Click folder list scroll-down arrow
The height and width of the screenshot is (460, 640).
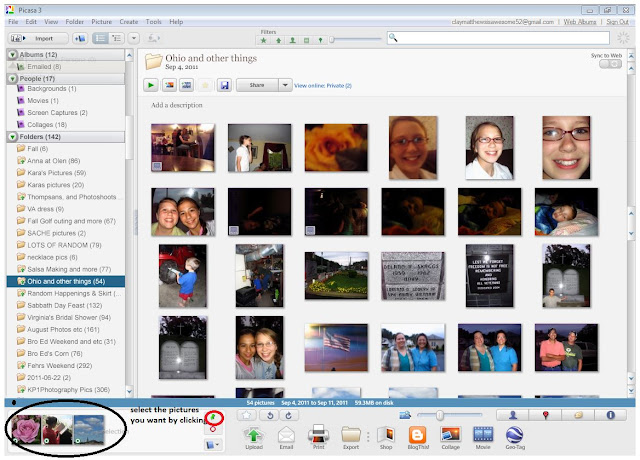pyautogui.click(x=129, y=391)
